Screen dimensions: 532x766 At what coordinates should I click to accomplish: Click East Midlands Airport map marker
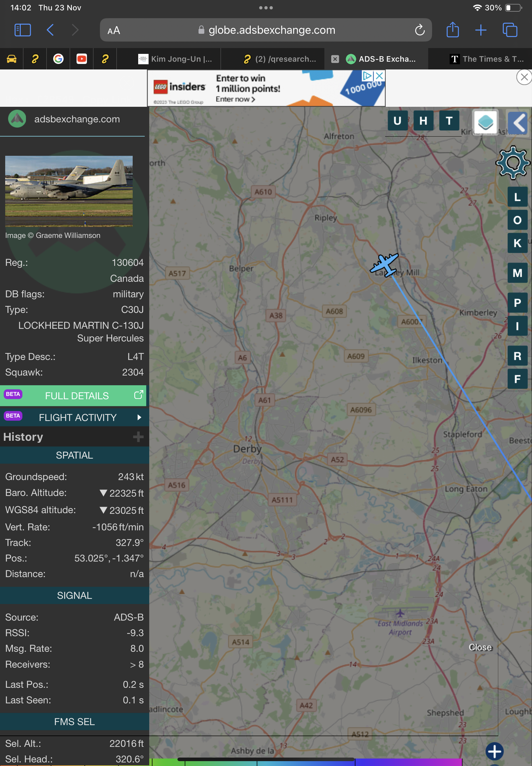[x=400, y=613]
